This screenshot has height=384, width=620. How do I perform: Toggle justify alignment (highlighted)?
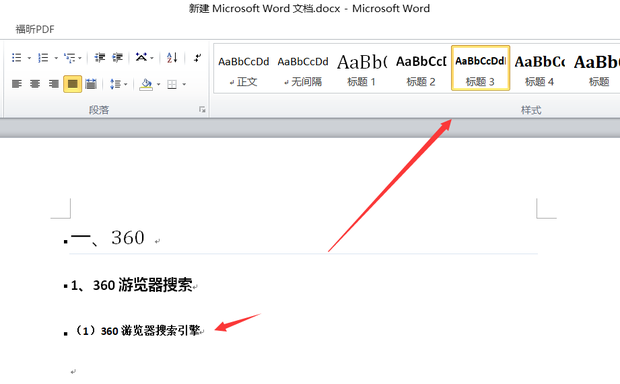(72, 84)
